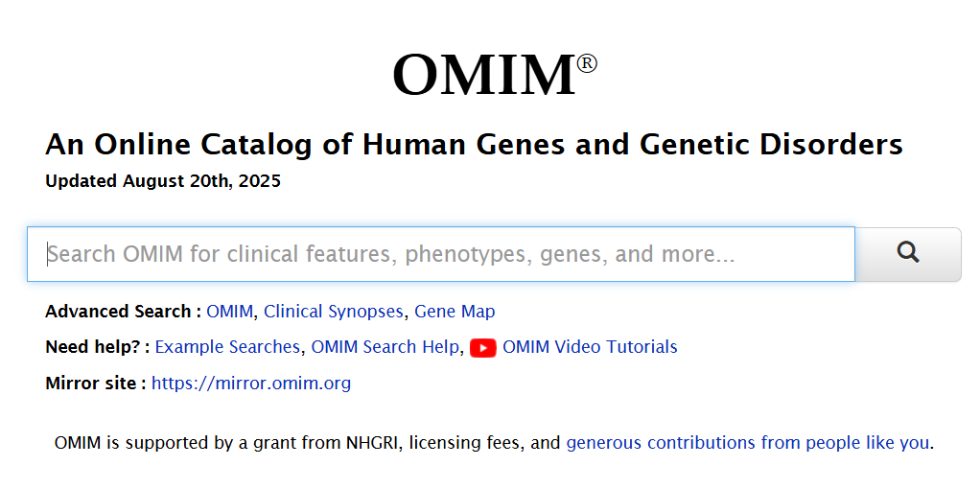Viewport: 980px width, 489px height.
Task: Focus the Search OMIM input field
Action: [441, 254]
